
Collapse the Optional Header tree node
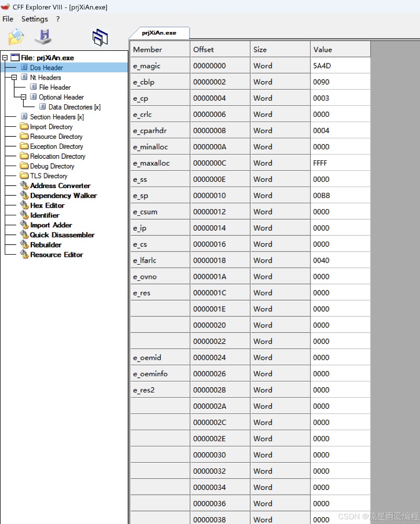(x=24, y=97)
